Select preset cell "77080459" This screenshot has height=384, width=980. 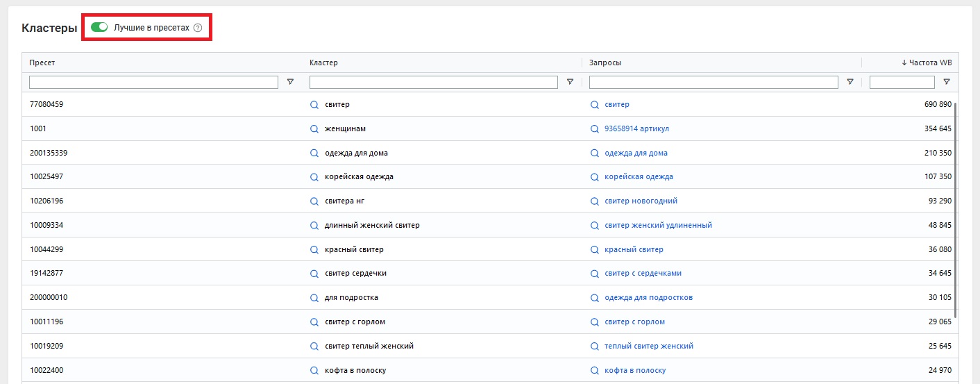pos(47,105)
